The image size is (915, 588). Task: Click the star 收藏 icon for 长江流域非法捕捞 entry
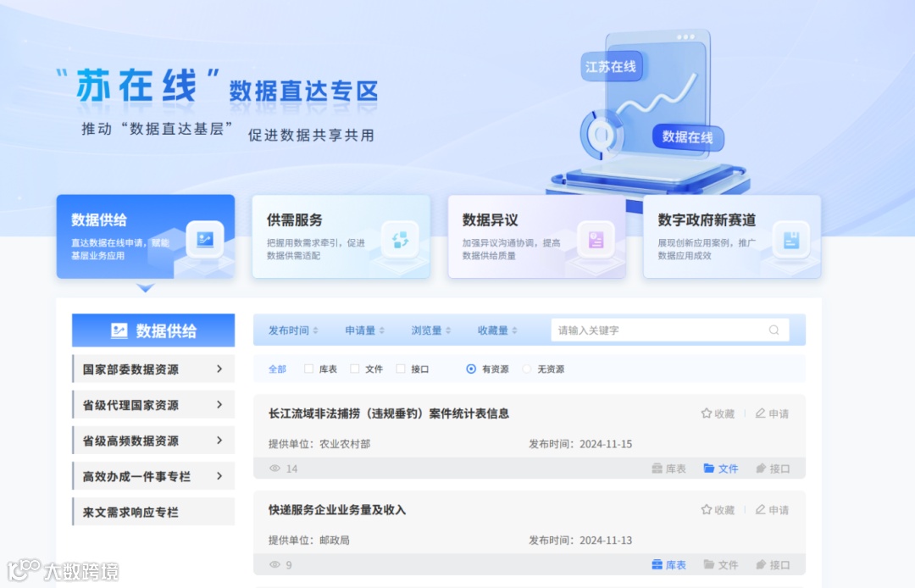[706, 413]
